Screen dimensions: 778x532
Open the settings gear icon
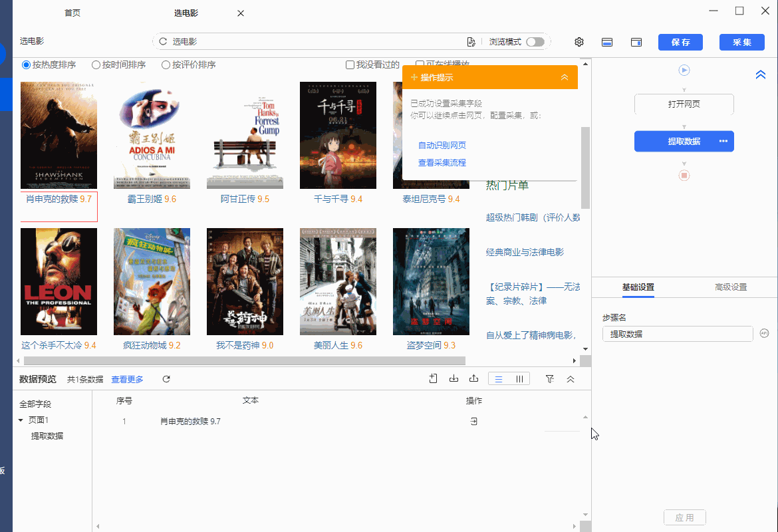click(x=579, y=42)
